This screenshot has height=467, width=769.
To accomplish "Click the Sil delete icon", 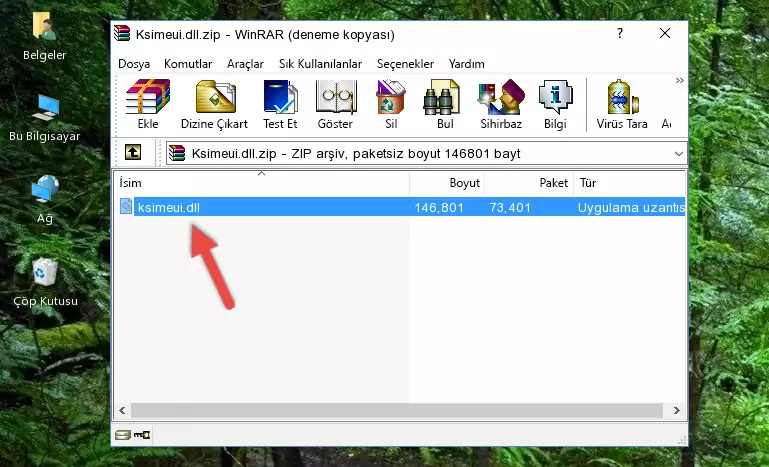I will pyautogui.click(x=391, y=104).
